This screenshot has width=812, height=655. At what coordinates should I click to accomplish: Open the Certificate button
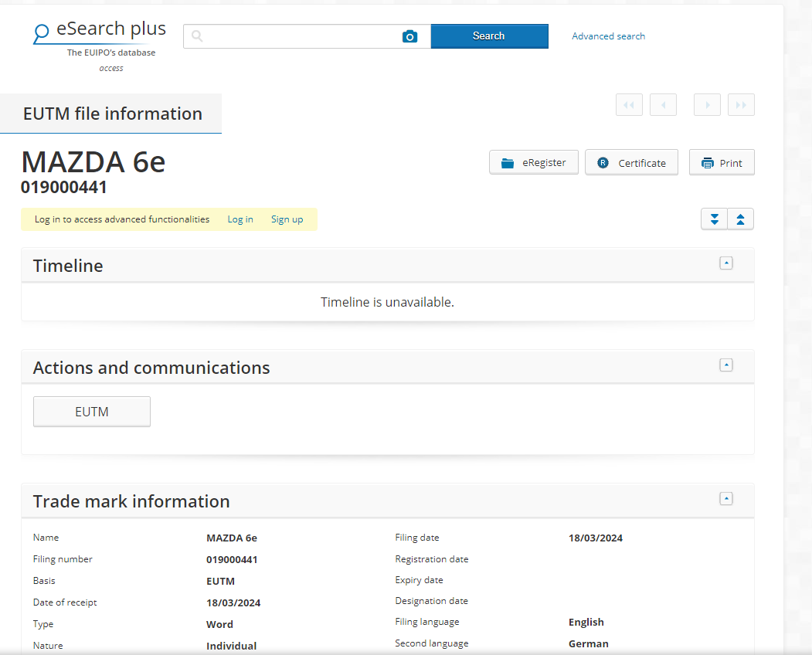(631, 162)
